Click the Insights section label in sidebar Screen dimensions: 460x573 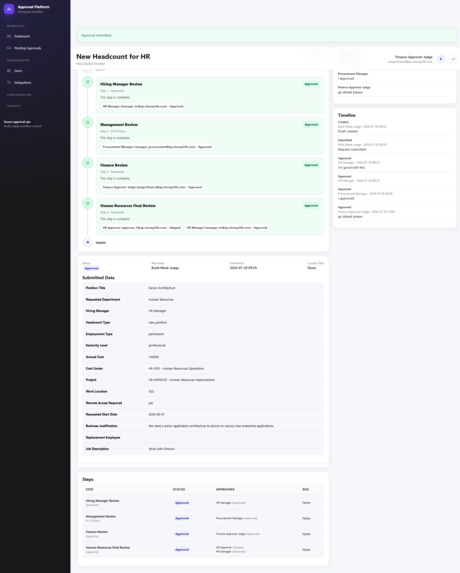(x=14, y=106)
